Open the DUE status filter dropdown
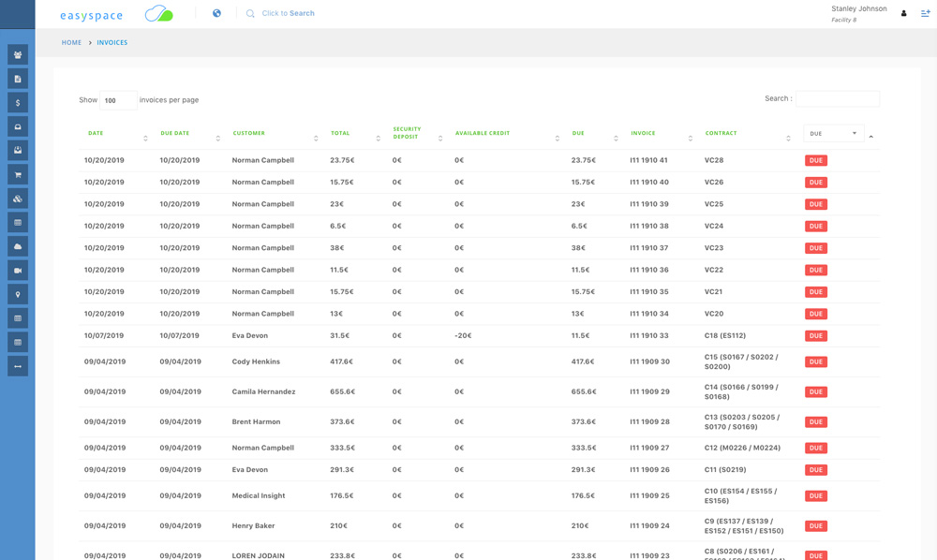 (x=834, y=134)
